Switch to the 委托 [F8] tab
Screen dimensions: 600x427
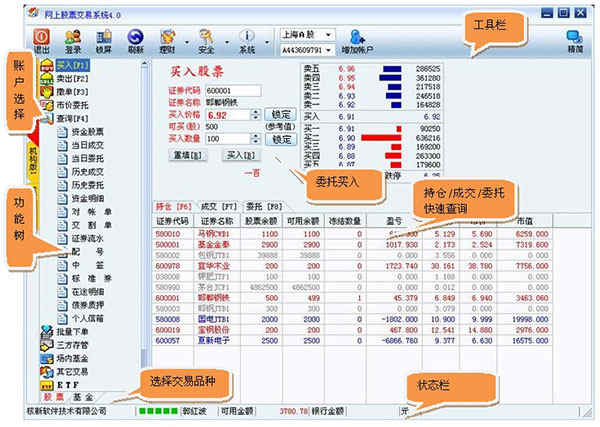[264, 207]
